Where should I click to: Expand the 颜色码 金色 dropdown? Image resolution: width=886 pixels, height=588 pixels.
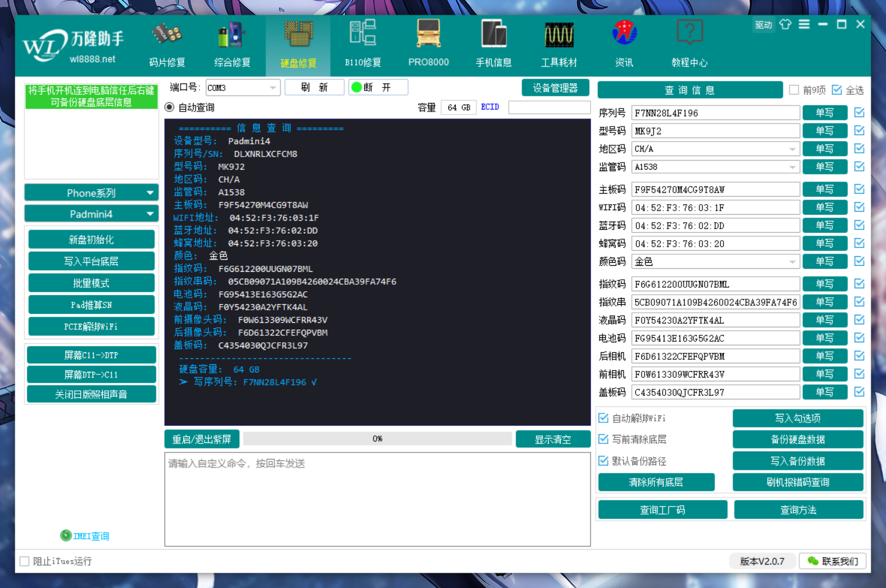point(791,262)
